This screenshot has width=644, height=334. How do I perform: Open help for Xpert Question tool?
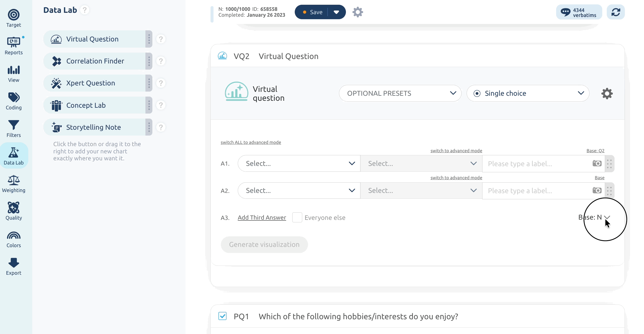pyautogui.click(x=161, y=83)
